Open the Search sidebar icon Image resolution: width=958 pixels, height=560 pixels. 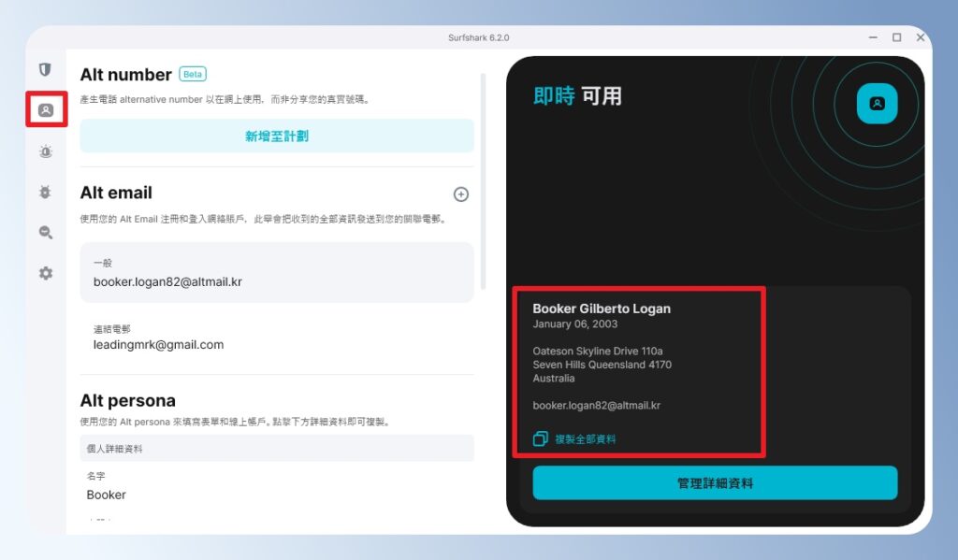(45, 232)
